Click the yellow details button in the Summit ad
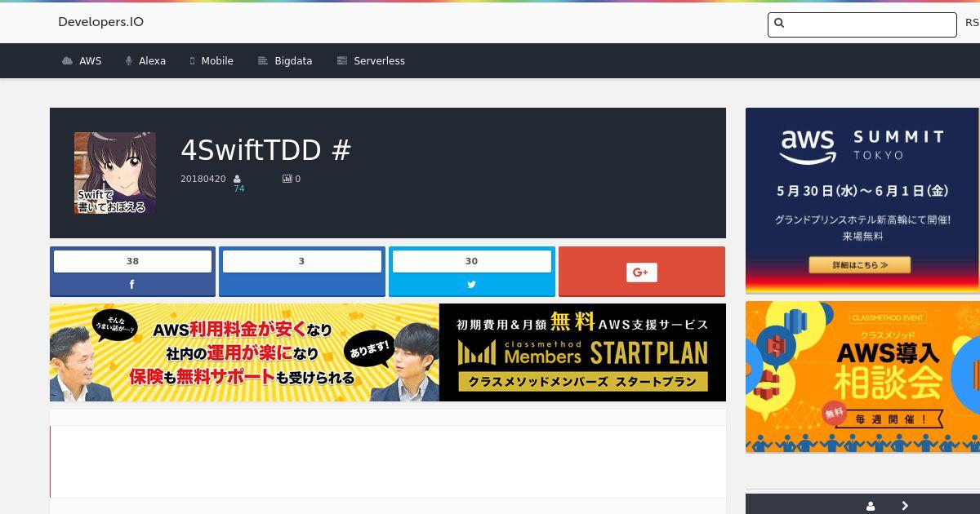The height and width of the screenshot is (514, 980). point(860,265)
